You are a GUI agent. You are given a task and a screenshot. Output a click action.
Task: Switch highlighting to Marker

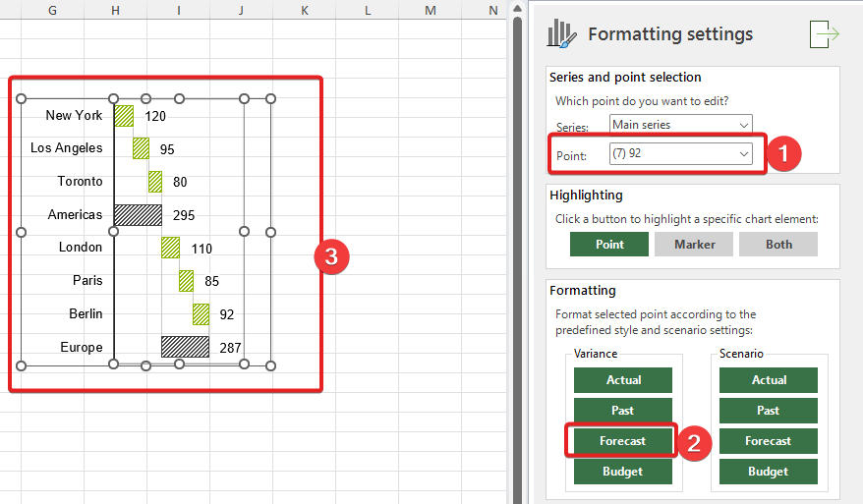pos(693,245)
